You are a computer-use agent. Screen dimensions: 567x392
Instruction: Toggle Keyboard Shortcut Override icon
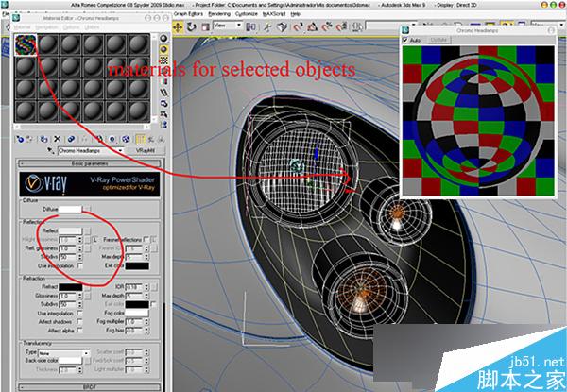(282, 27)
